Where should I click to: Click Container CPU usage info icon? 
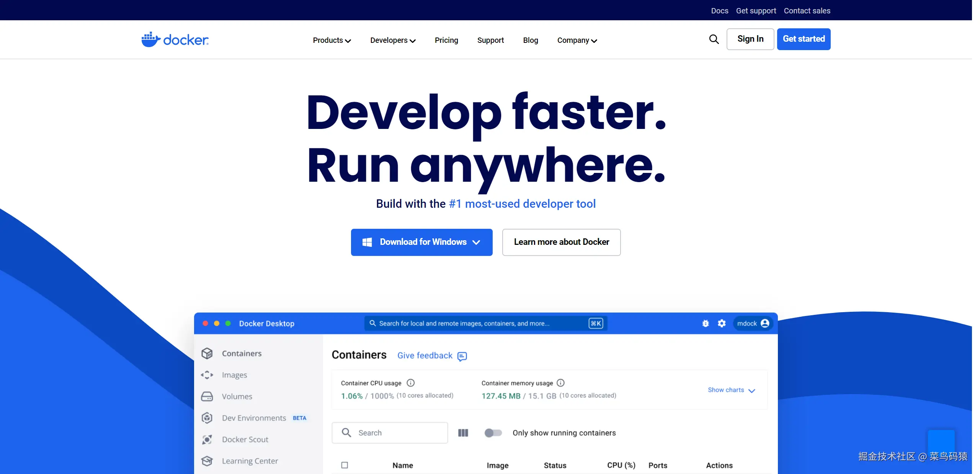pos(410,383)
